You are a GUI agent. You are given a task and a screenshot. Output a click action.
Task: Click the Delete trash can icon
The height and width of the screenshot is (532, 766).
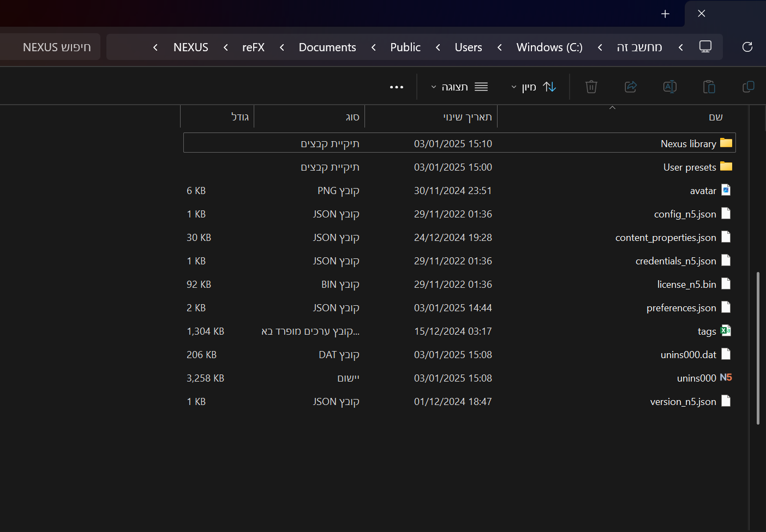click(591, 87)
